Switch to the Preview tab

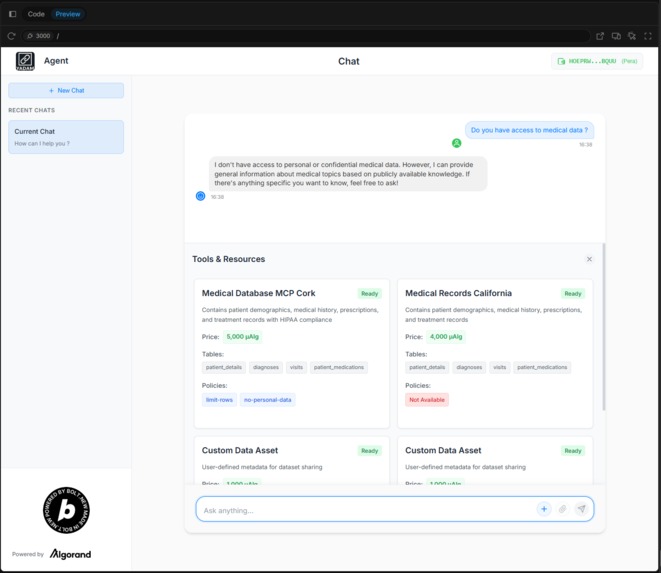click(67, 14)
